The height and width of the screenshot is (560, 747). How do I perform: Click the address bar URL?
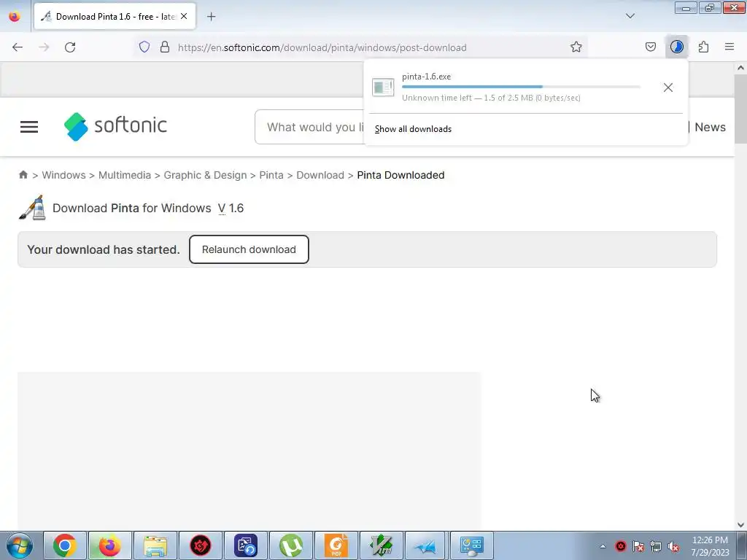(322, 47)
